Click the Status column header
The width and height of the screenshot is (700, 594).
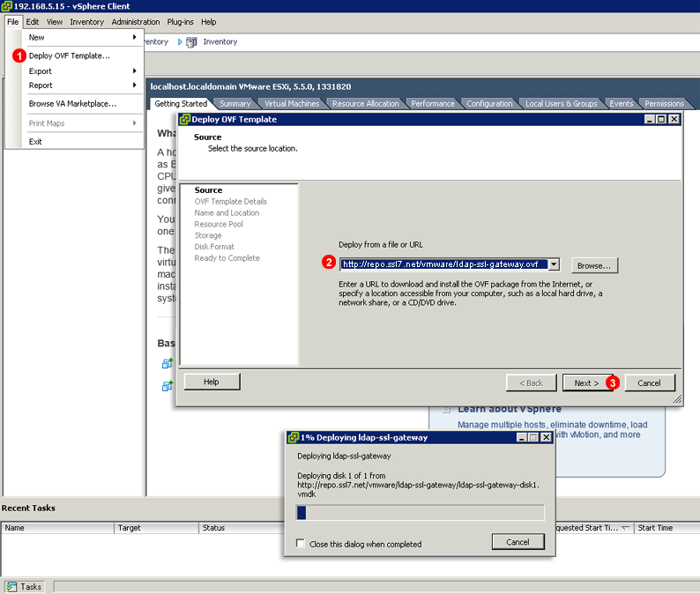click(242, 528)
